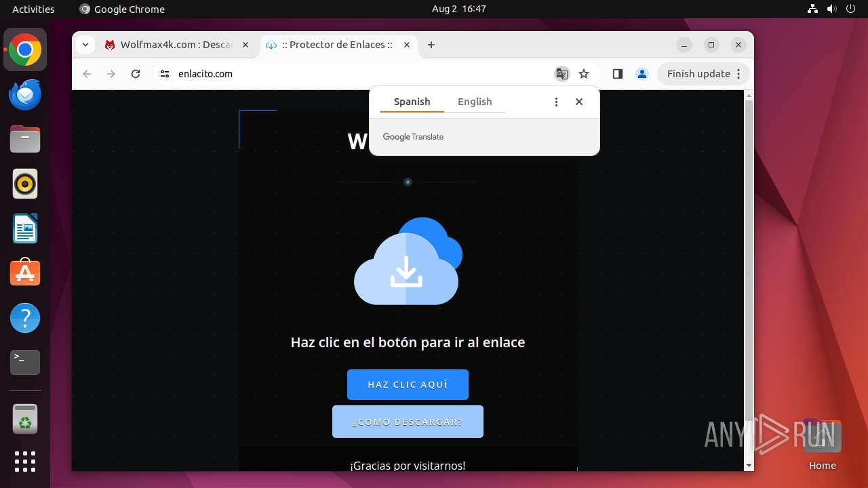The image size is (868, 488).
Task: Open the Chrome tab search dropdown
Action: (85, 45)
